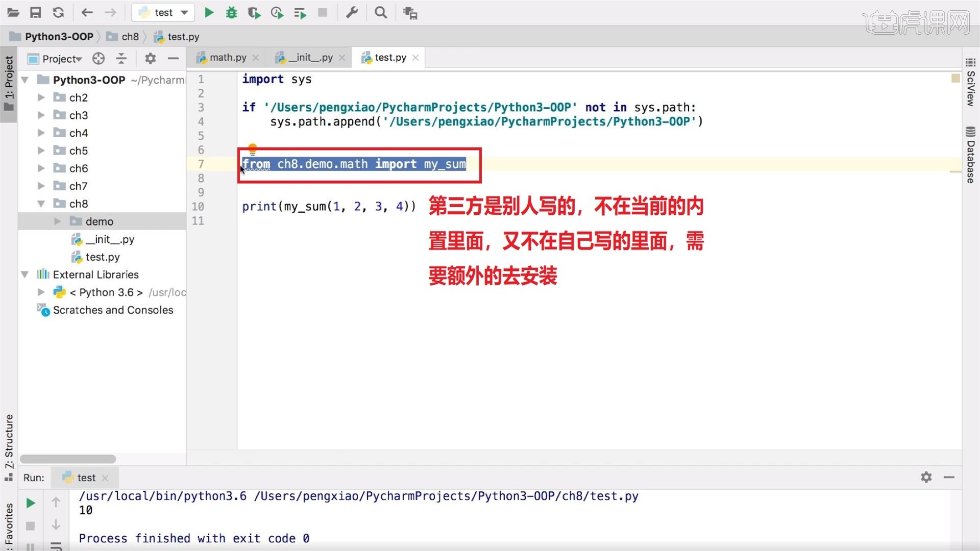
Task: Run the test configuration with the green play icon
Action: [209, 12]
